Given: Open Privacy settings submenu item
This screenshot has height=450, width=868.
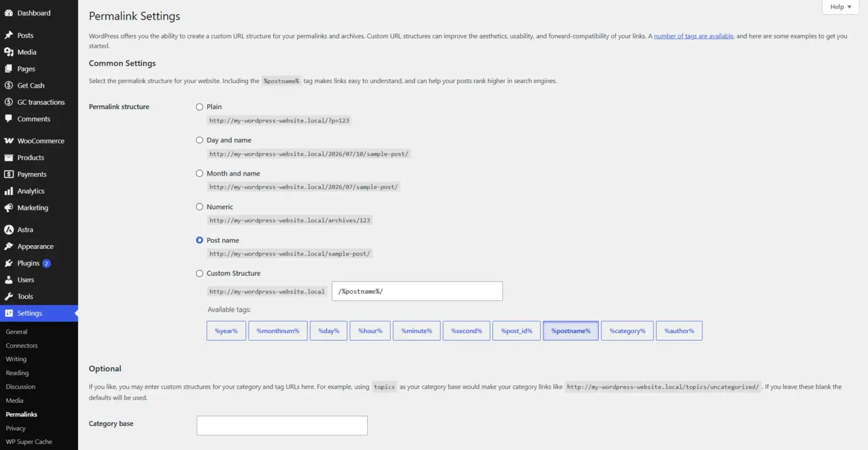Looking at the screenshot, I should [x=16, y=428].
